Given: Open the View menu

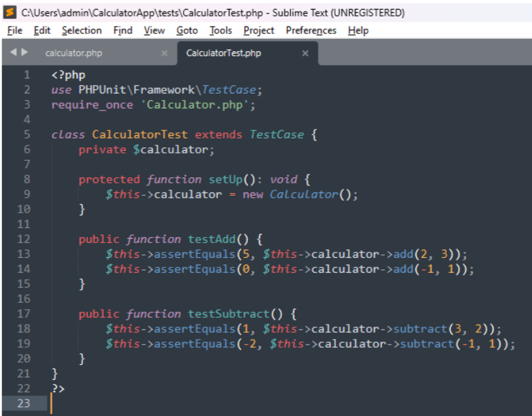Looking at the screenshot, I should tap(155, 30).
